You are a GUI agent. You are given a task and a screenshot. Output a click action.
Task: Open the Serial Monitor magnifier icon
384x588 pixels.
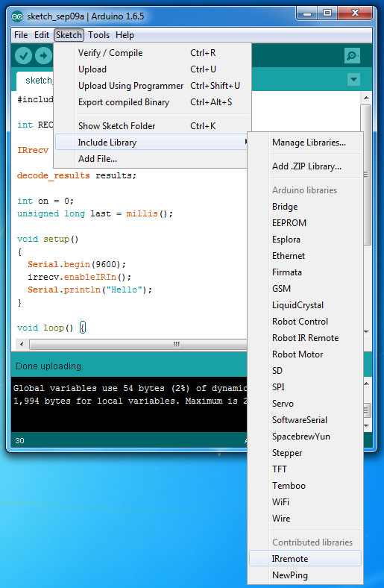tap(352, 56)
